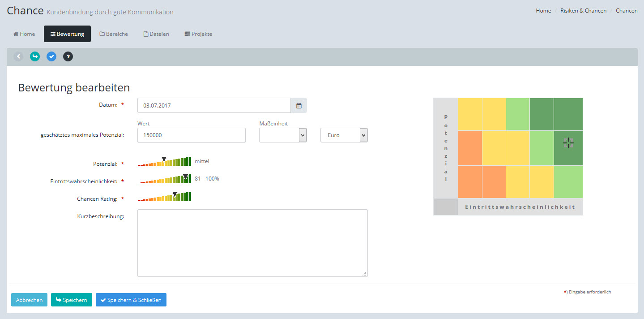
Task: Open the Euro currency dropdown
Action: pyautogui.click(x=344, y=135)
